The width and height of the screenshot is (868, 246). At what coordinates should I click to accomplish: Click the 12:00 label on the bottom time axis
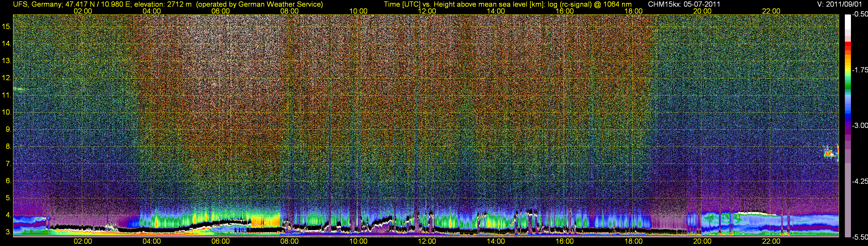[427, 241]
